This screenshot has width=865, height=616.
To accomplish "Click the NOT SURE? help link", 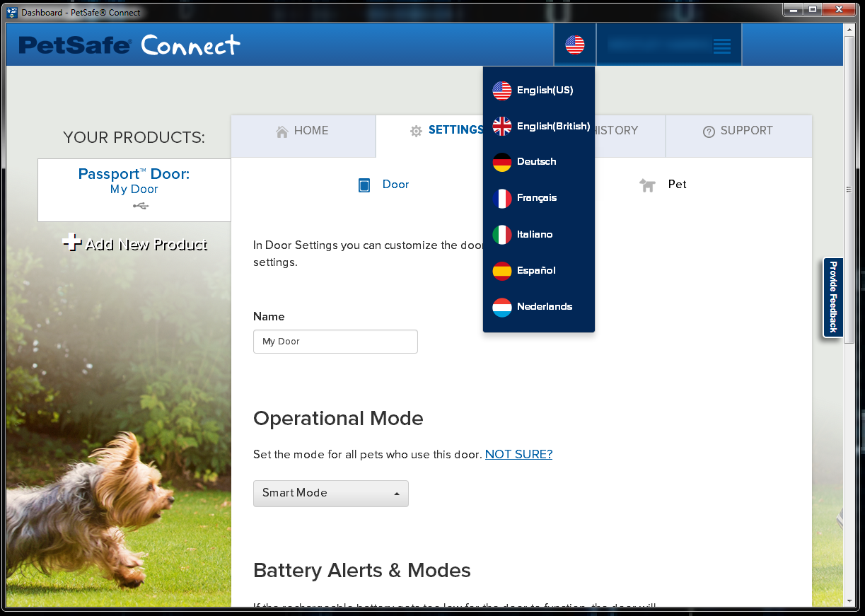I will point(518,454).
